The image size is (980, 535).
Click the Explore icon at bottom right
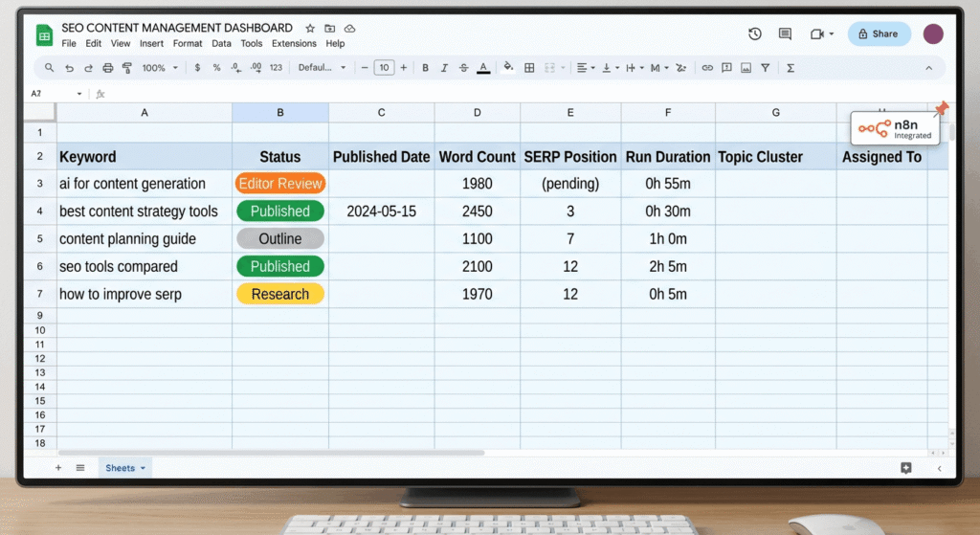coord(906,468)
